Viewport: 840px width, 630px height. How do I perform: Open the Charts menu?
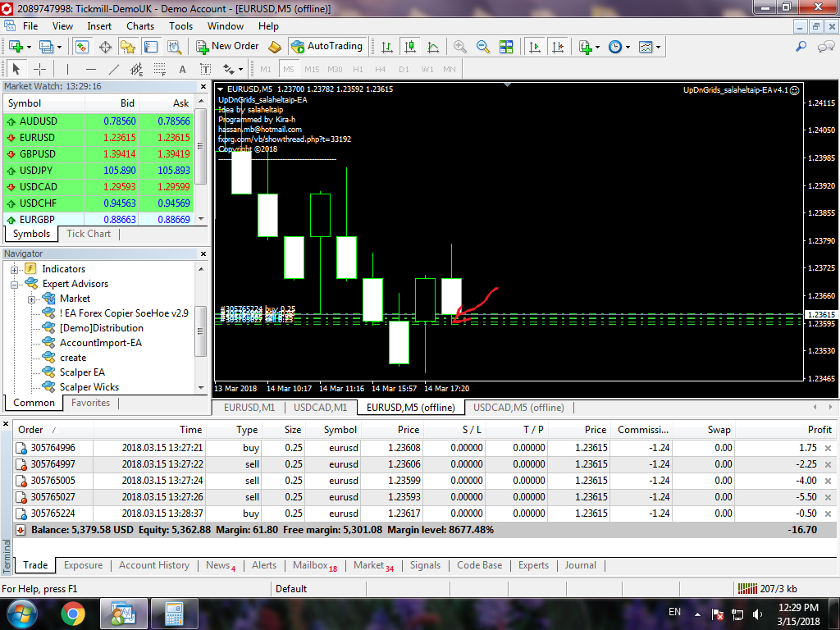point(140,26)
